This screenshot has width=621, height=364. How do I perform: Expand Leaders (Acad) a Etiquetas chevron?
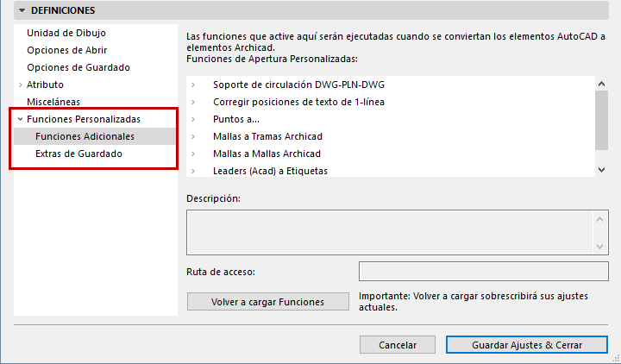(x=194, y=171)
